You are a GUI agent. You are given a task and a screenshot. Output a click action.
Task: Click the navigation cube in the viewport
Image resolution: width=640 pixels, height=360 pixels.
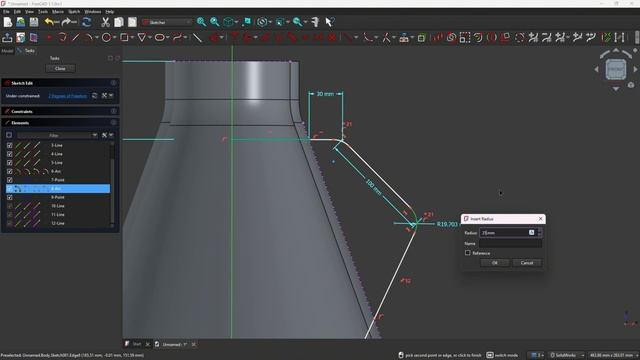pos(616,69)
